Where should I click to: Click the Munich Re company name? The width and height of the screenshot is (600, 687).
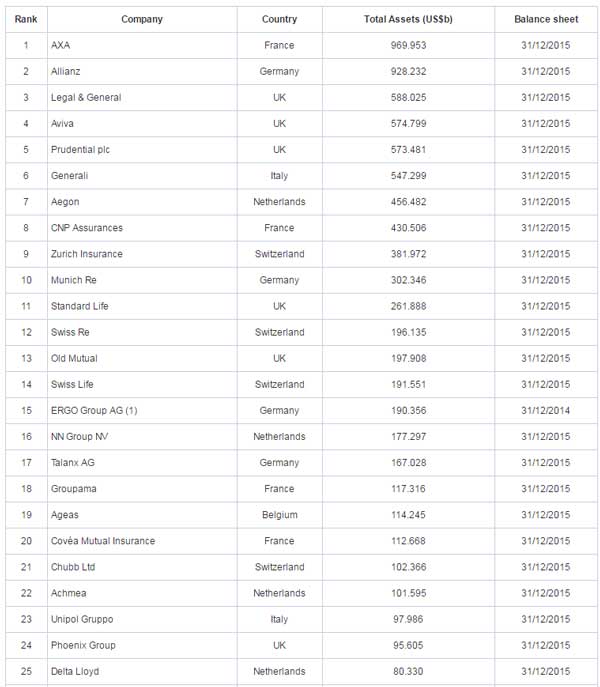point(74,280)
